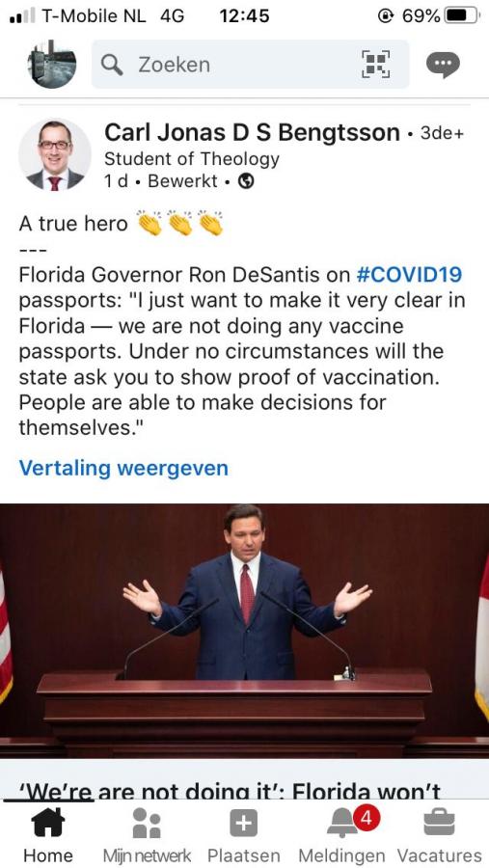Open Carl Jonas D S Bengtsson's name
489x868 pixels.
point(252,133)
